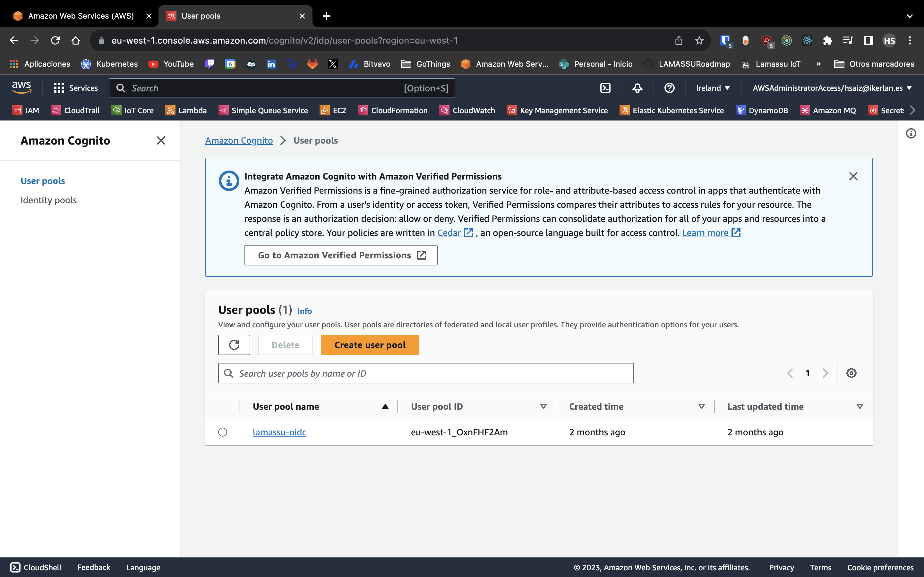The height and width of the screenshot is (577, 924).
Task: Open the user pools table settings gear
Action: tap(852, 373)
